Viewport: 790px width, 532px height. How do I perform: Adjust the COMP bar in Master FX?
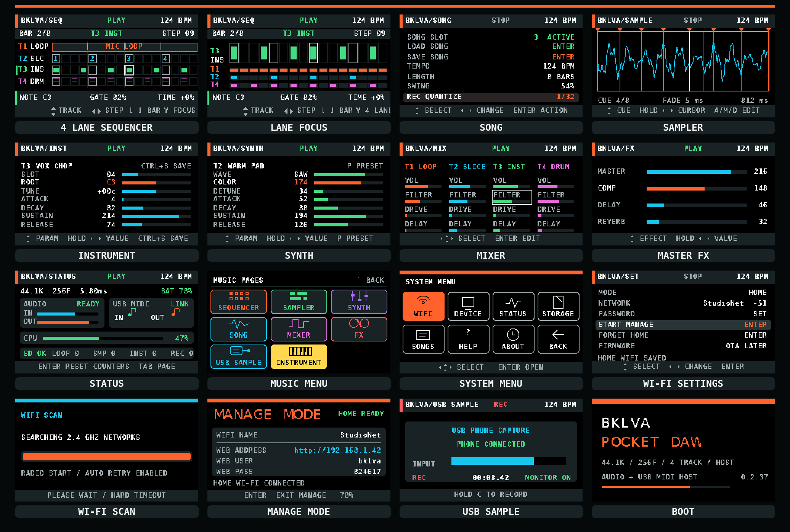point(697,189)
